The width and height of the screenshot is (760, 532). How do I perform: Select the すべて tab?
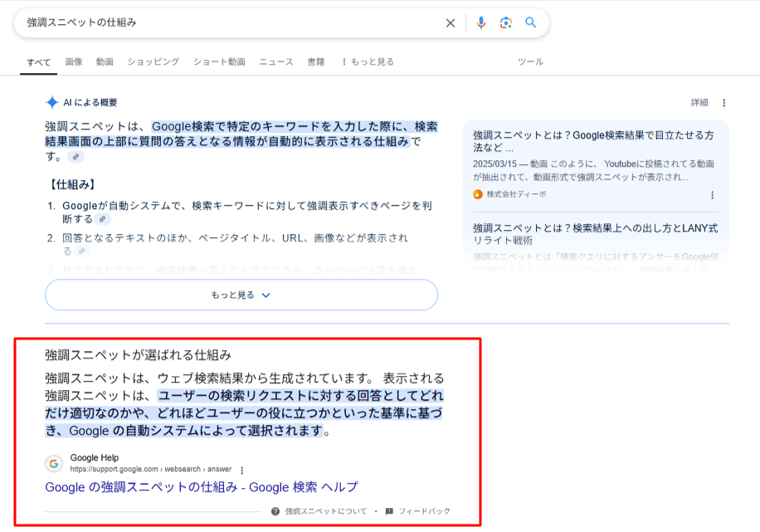point(38,62)
